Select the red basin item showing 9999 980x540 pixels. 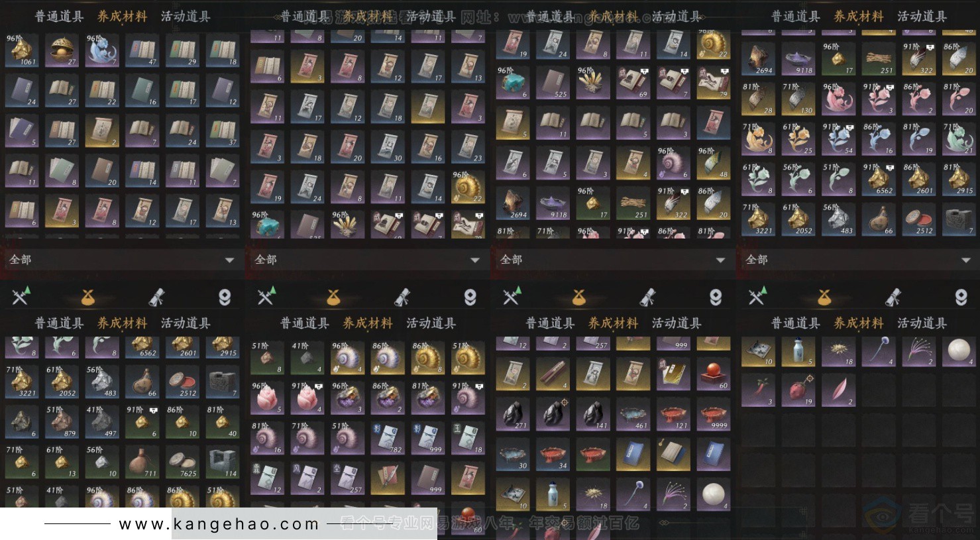click(714, 414)
